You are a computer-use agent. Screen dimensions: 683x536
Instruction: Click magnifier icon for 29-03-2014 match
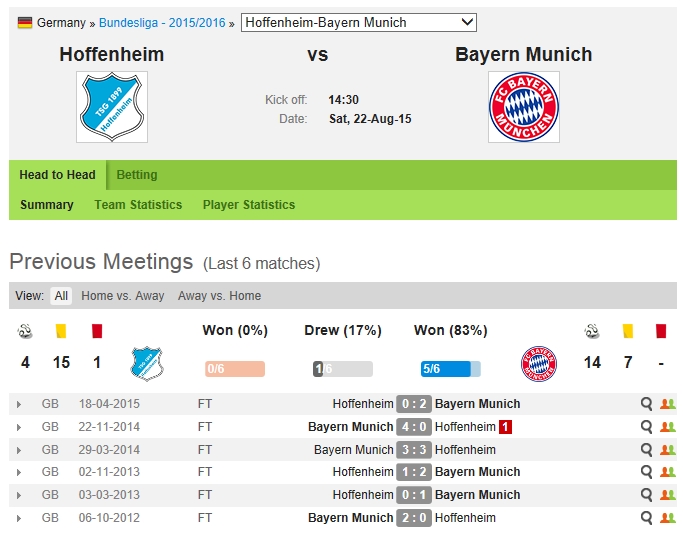(647, 450)
